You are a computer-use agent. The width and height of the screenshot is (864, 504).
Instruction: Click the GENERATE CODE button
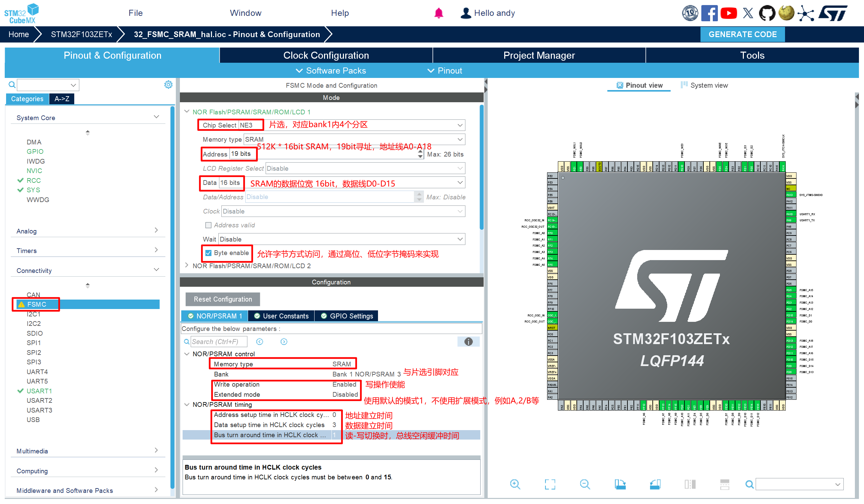coord(742,34)
